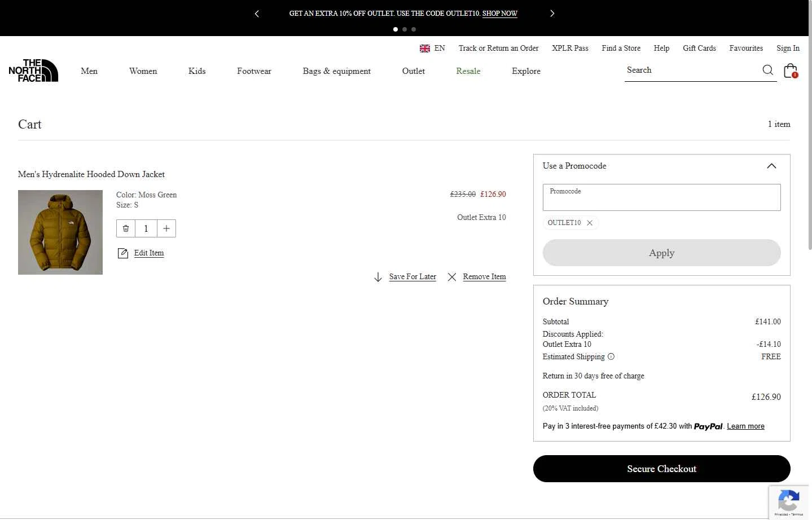Open Men's Hydrenalite Hooded Down Jacket title

point(91,174)
